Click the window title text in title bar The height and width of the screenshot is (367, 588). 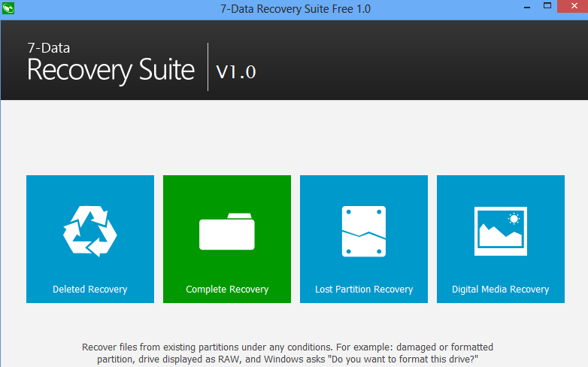coord(294,9)
